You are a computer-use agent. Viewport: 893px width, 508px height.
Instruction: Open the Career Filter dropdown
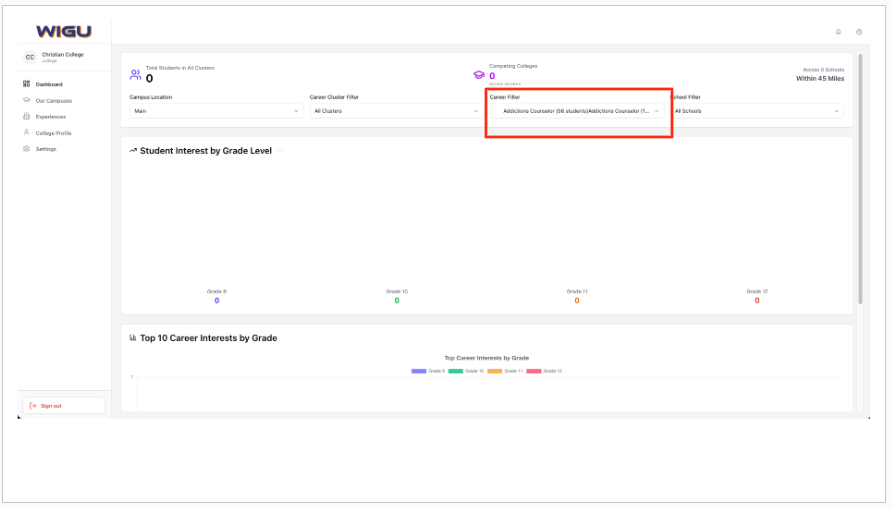coord(578,111)
